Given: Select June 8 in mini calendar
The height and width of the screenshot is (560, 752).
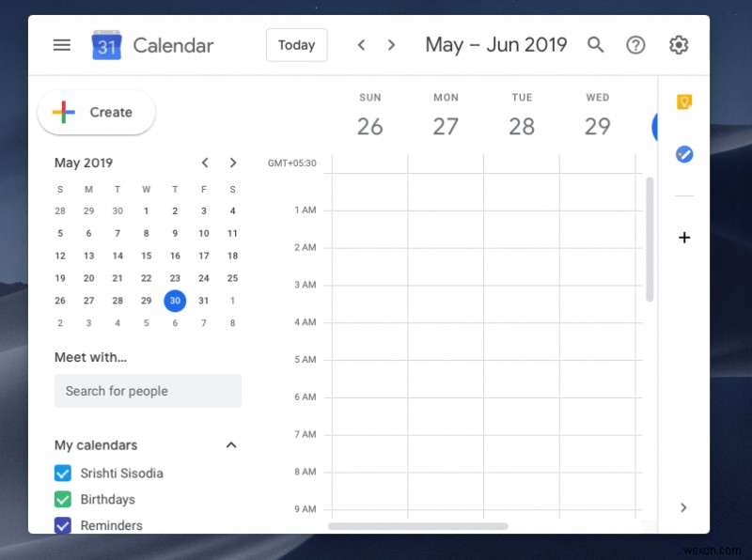Looking at the screenshot, I should pos(232,323).
